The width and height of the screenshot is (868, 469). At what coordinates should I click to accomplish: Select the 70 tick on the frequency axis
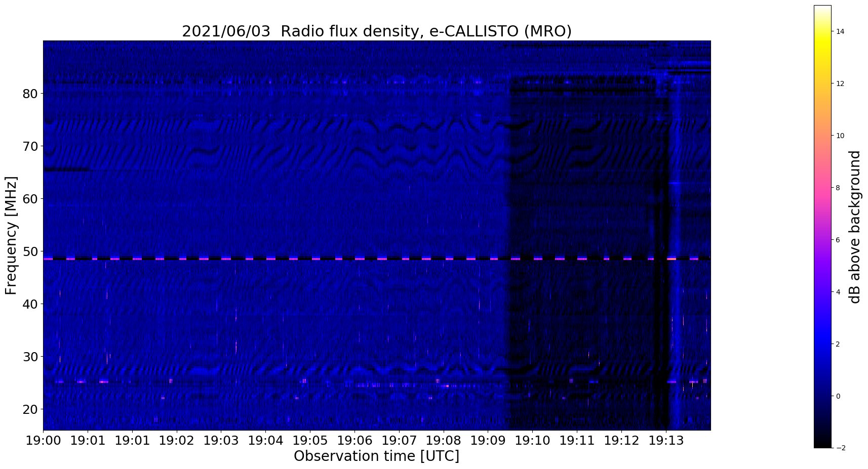(x=30, y=146)
